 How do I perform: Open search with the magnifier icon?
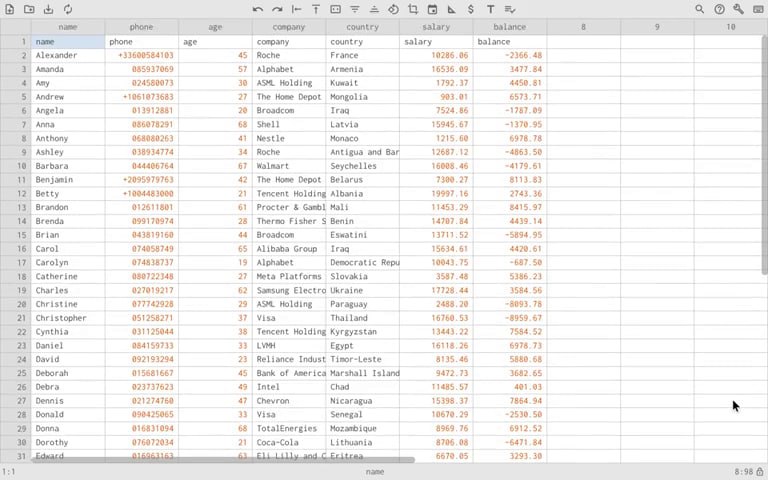[x=699, y=9]
